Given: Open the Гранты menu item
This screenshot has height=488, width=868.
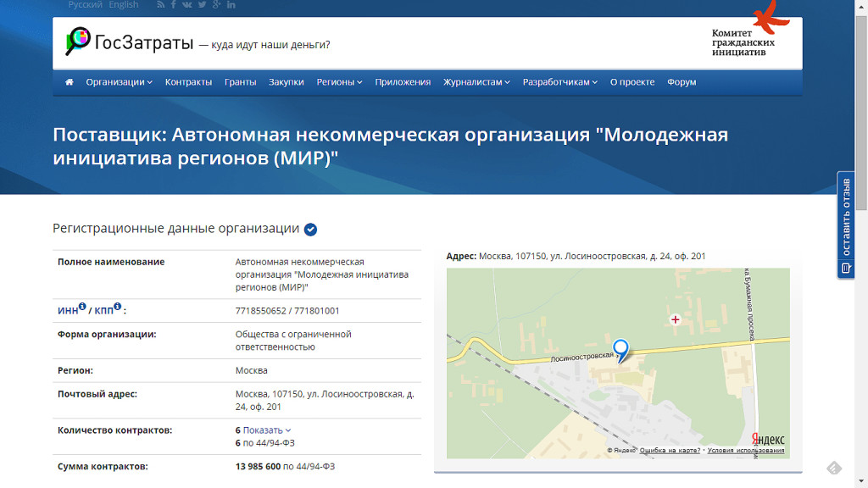Looking at the screenshot, I should tap(240, 82).
